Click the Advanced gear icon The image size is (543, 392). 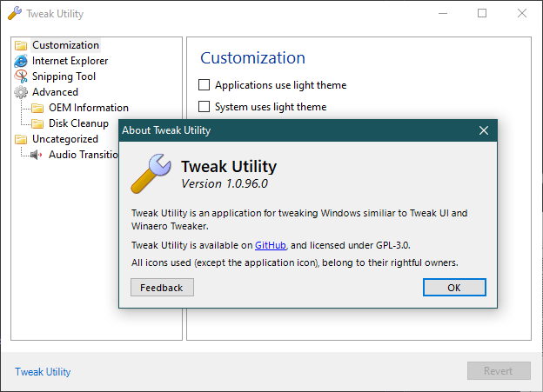tap(21, 92)
